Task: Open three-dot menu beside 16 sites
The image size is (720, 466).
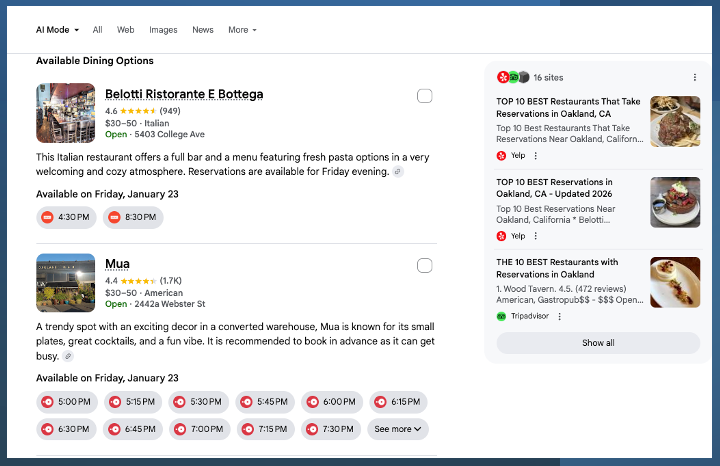Action: click(695, 77)
